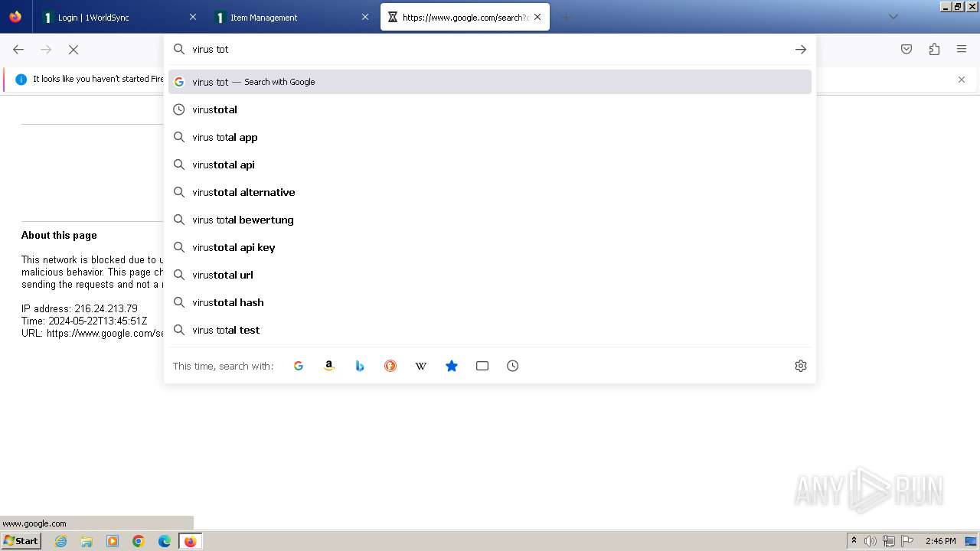Switch to Item Management tab
Image resolution: width=980 pixels, height=551 pixels.
(x=292, y=17)
